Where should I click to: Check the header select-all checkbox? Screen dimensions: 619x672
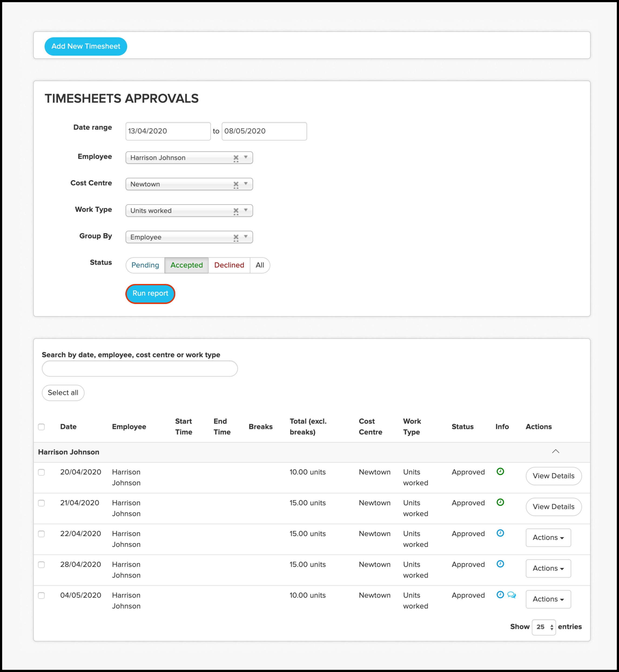tap(42, 427)
